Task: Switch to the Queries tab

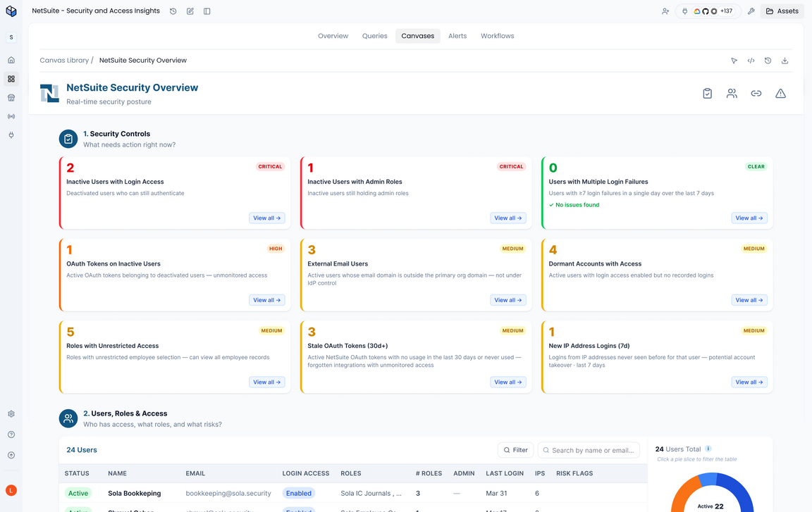Action: 374,36
